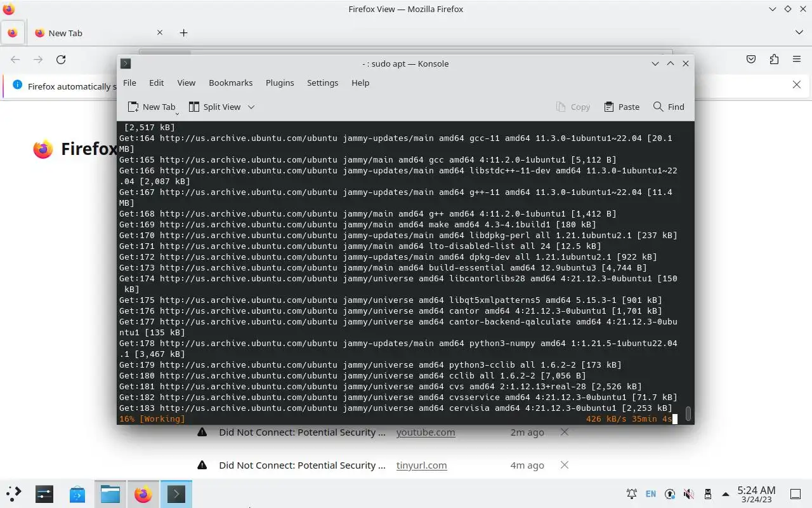The height and width of the screenshot is (508, 812).
Task: Open Firefox View pinned tab
Action: (x=13, y=33)
